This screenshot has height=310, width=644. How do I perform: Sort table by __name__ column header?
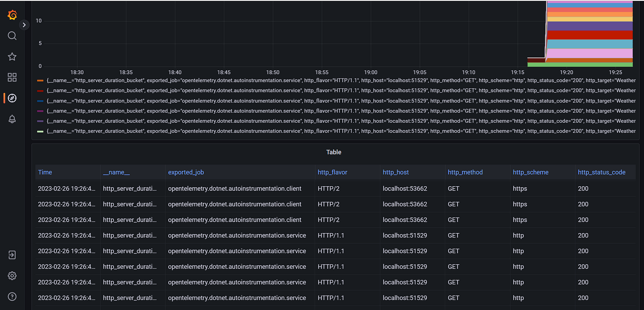pos(116,172)
